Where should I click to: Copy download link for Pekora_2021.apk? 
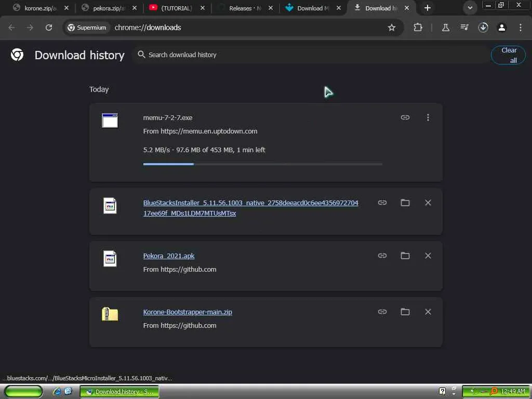[382, 256]
